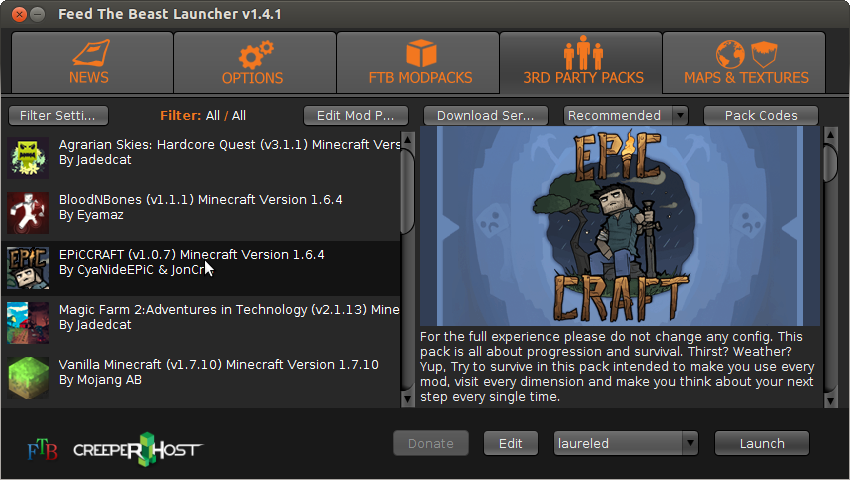Select Magic Farm 2:Adventures in Technology text
The height and width of the screenshot is (480, 850).
click(229, 310)
